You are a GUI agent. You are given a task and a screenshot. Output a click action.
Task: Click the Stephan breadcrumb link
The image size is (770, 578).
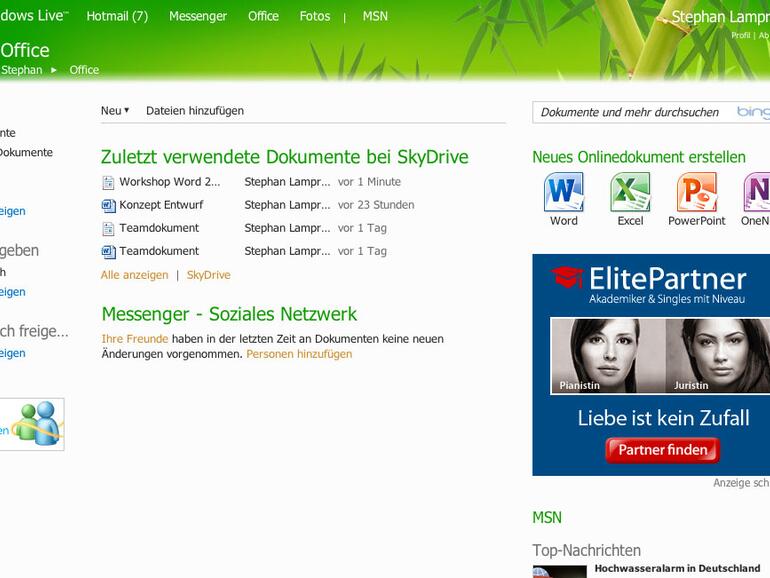click(22, 70)
